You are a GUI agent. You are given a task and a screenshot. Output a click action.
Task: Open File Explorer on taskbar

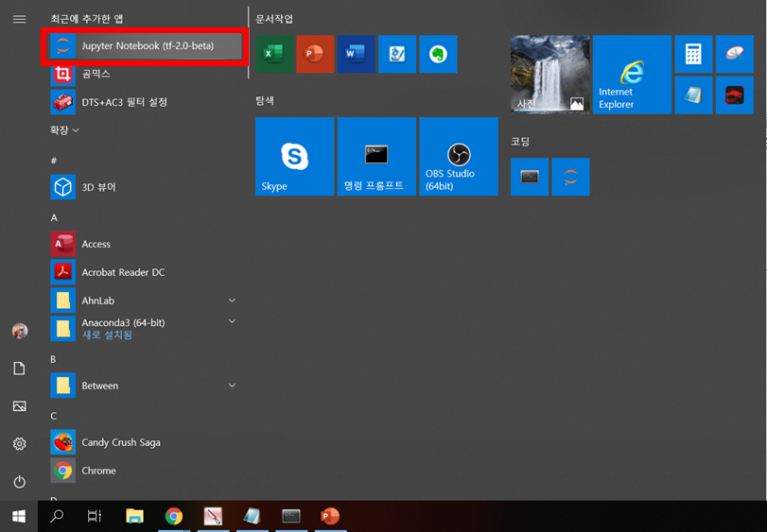point(134,516)
